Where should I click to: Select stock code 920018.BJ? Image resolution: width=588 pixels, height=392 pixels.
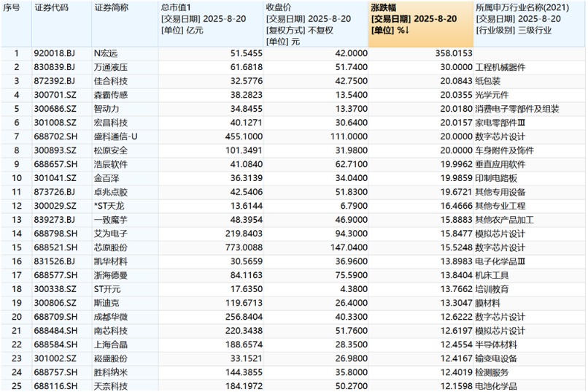tap(55, 53)
